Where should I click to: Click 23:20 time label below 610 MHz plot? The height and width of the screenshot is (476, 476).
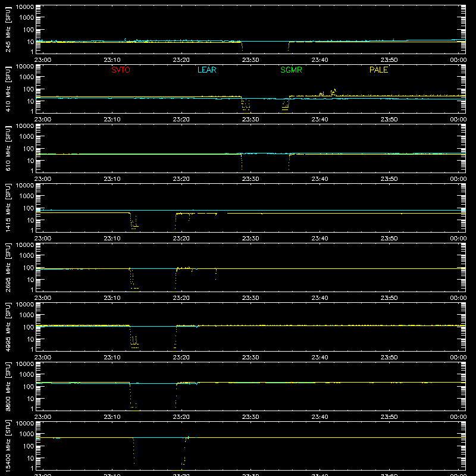click(x=181, y=179)
